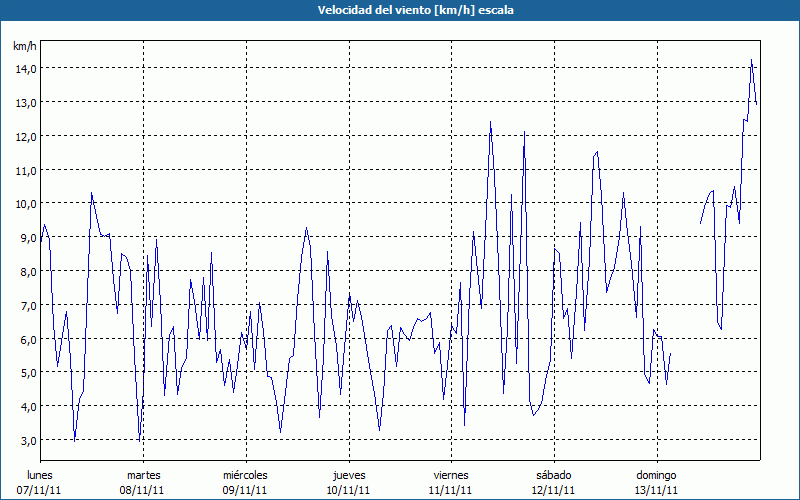This screenshot has width=800, height=500.
Task: Click the highest wind peak above 14 km/h
Action: (x=751, y=60)
